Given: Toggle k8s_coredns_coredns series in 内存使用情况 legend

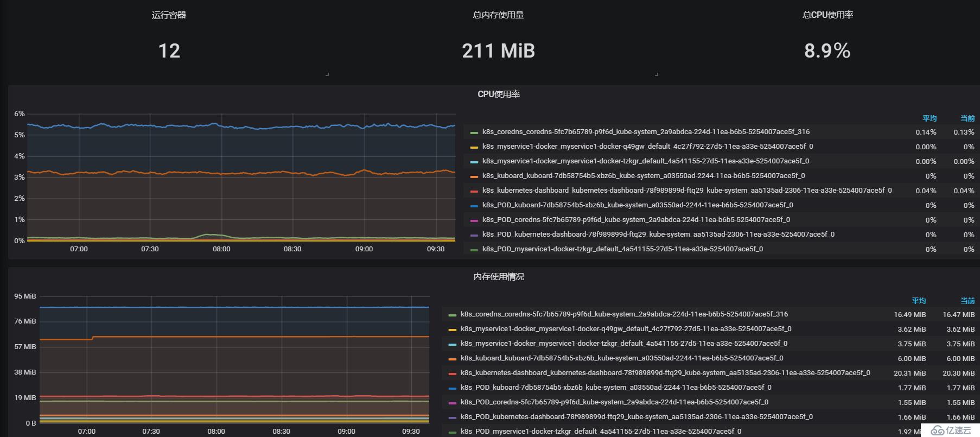Looking at the screenshot, I should point(624,314).
